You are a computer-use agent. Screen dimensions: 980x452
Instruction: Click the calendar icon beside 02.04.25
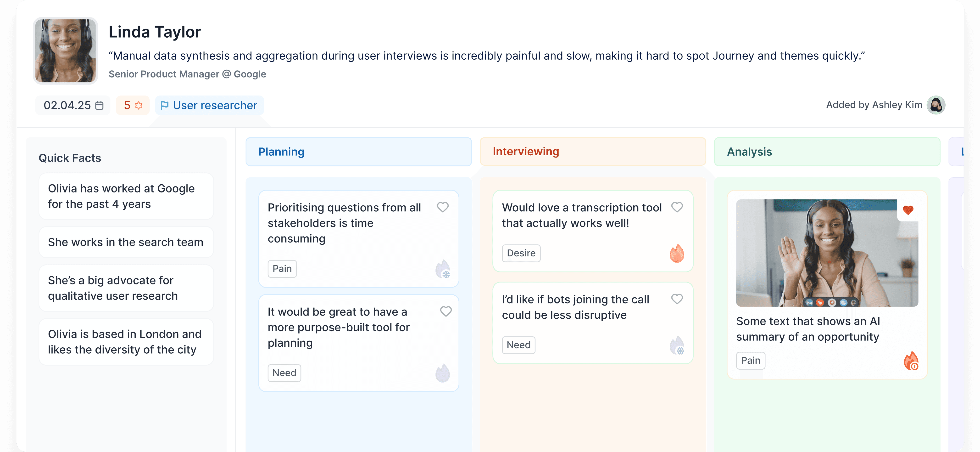pos(100,105)
